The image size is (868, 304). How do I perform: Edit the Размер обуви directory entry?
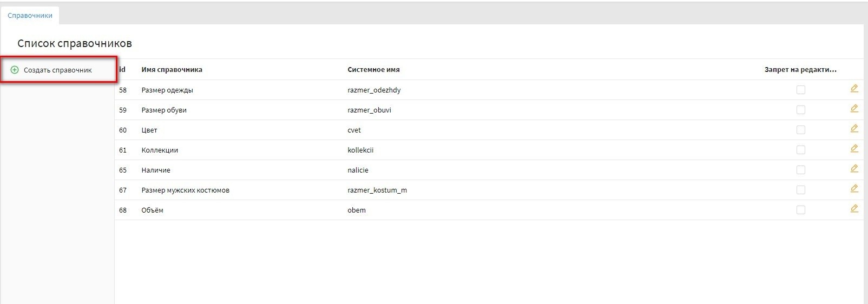[854, 109]
